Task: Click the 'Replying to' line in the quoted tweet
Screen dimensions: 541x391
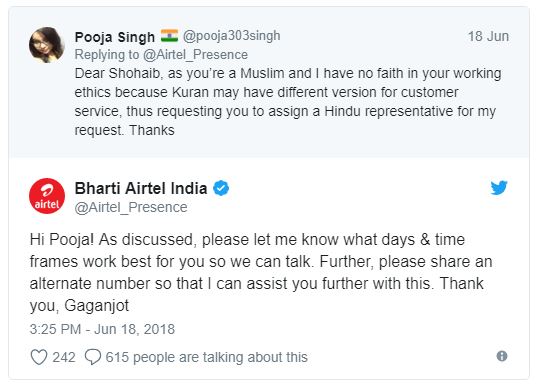Action: click(x=161, y=55)
